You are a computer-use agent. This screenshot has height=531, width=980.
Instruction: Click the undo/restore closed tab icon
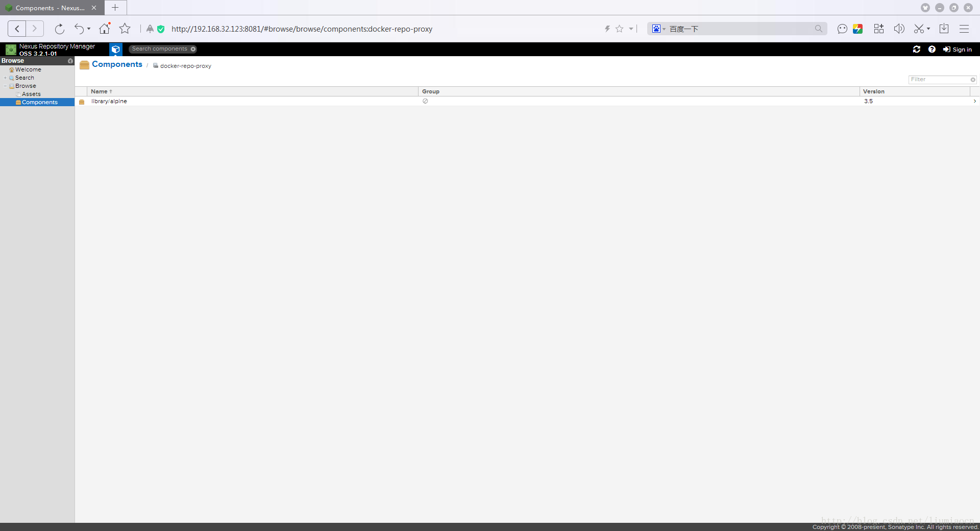tap(79, 29)
